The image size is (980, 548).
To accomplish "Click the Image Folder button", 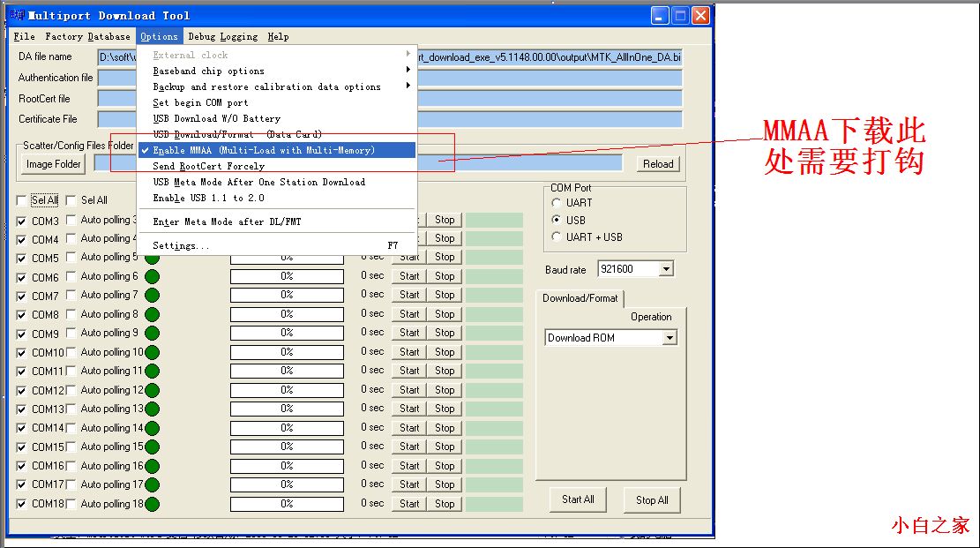I will click(53, 164).
